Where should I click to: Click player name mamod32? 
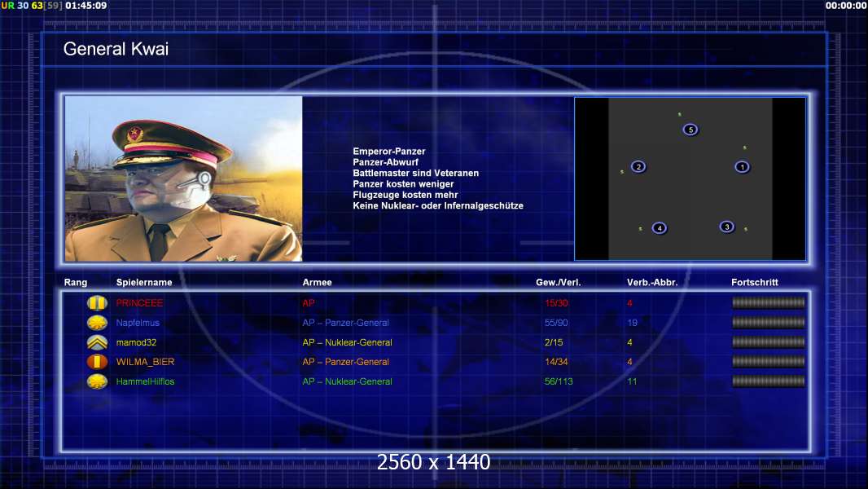point(136,342)
